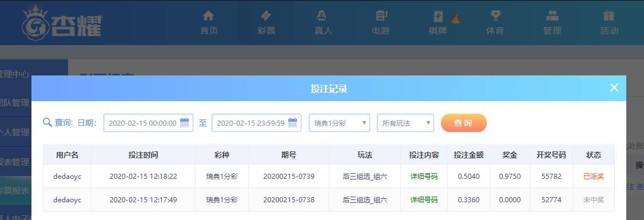
Task: Click the bet time 2020-02-15 12:17:49
Action: click(x=143, y=200)
